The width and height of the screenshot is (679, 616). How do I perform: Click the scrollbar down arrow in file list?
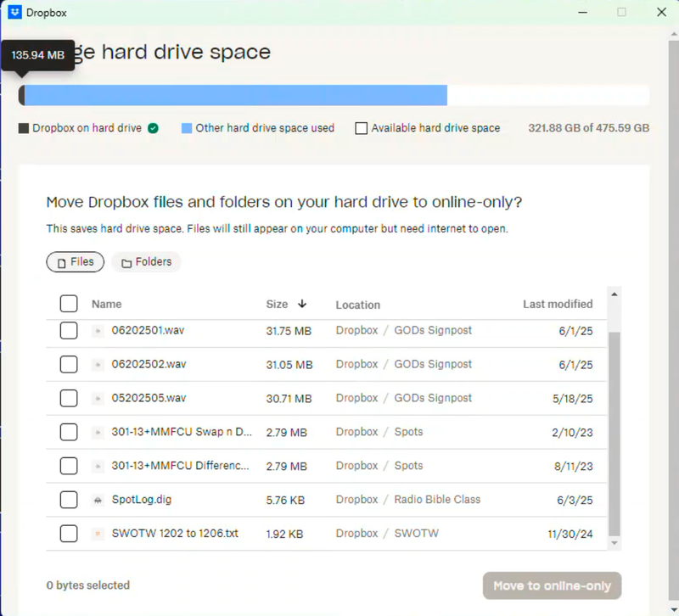(614, 541)
